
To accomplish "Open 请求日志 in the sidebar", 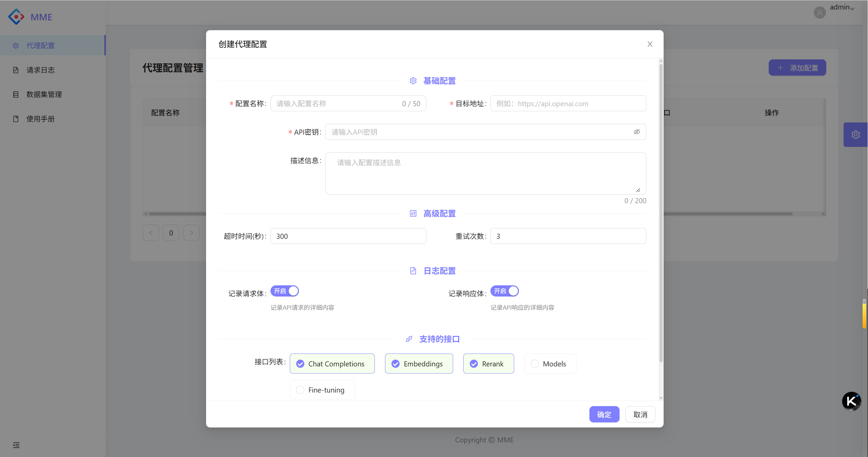I will [x=41, y=70].
